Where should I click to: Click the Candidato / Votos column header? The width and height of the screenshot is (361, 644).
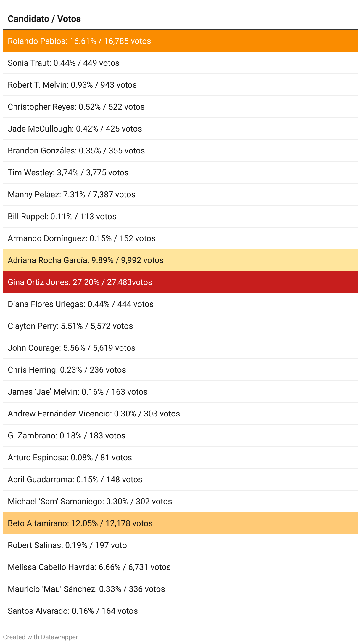[x=44, y=19]
